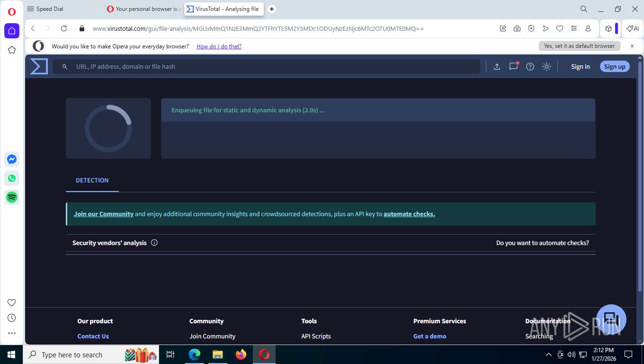Viewport: 644px width, 364px height.
Task: Go back to the previous page
Action: pyautogui.click(x=33, y=28)
